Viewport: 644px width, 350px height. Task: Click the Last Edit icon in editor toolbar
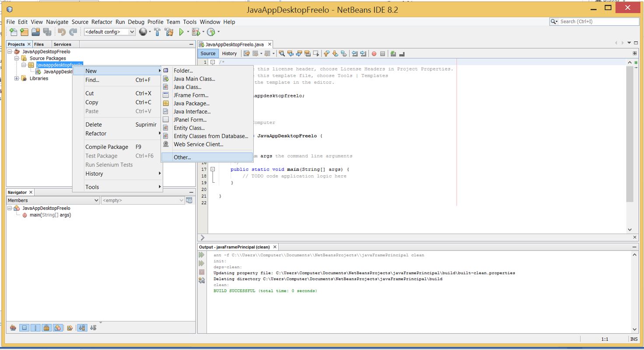click(x=247, y=53)
